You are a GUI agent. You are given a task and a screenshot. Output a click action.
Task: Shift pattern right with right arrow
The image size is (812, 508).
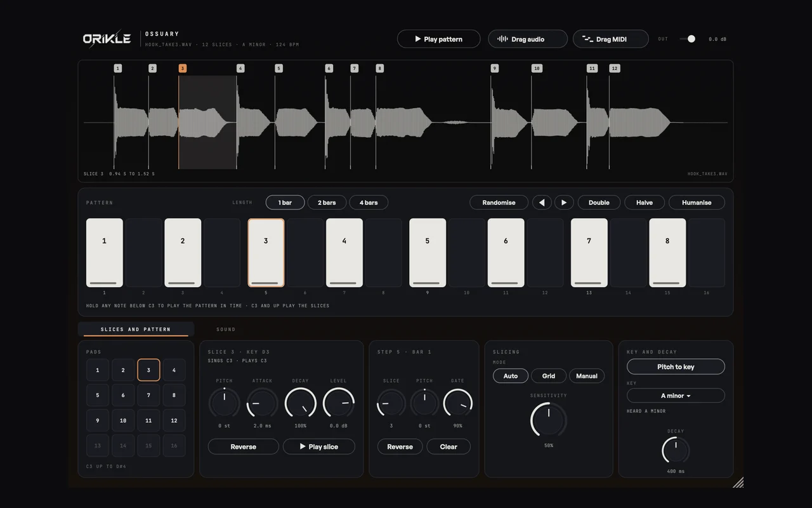click(564, 203)
